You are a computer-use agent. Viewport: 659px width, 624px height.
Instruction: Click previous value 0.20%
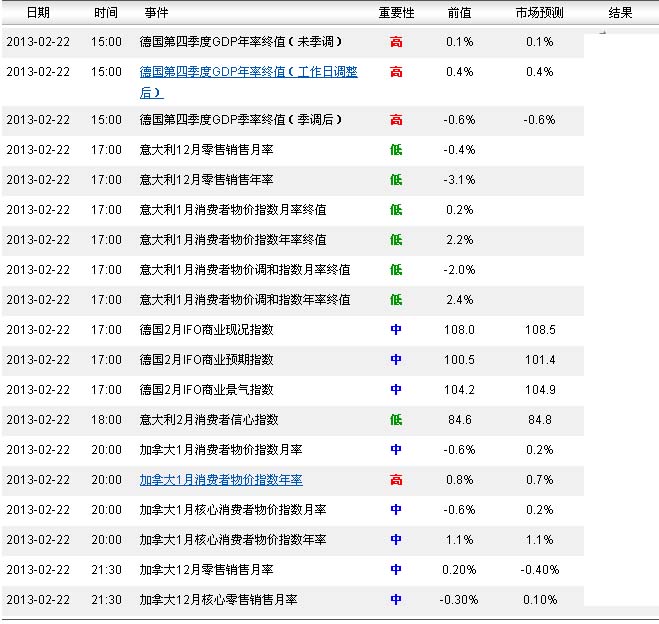tap(459, 570)
